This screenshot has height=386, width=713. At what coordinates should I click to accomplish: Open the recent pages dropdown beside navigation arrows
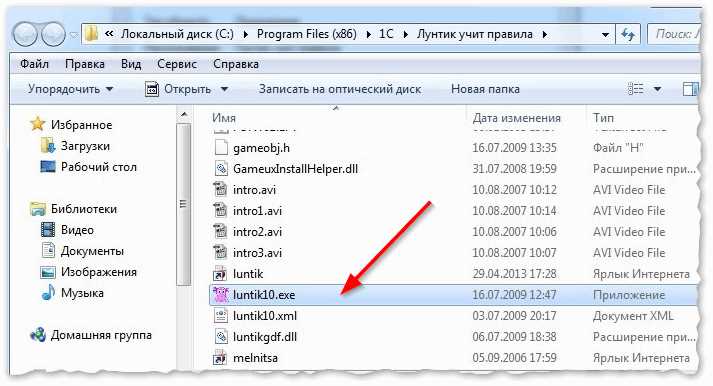[x=74, y=35]
